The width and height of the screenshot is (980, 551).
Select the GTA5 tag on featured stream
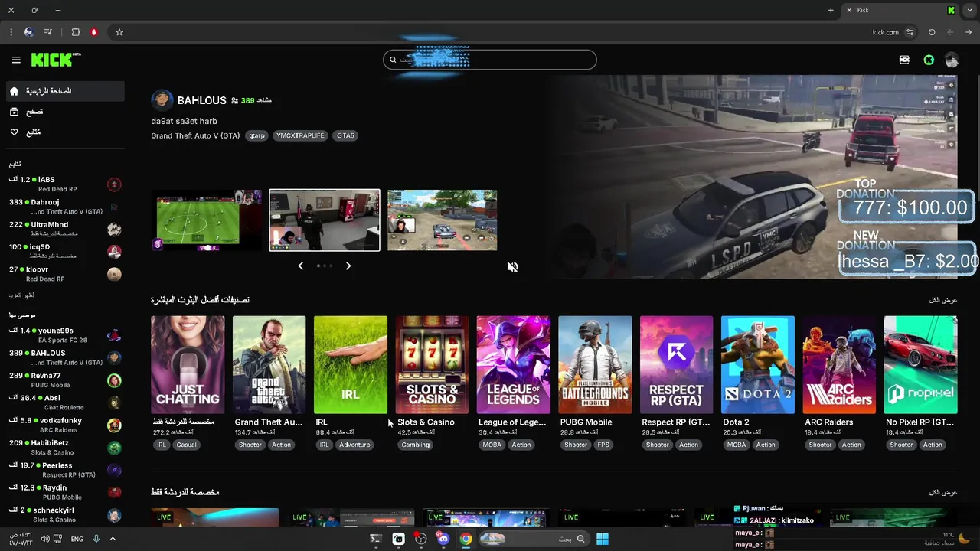coord(345,135)
